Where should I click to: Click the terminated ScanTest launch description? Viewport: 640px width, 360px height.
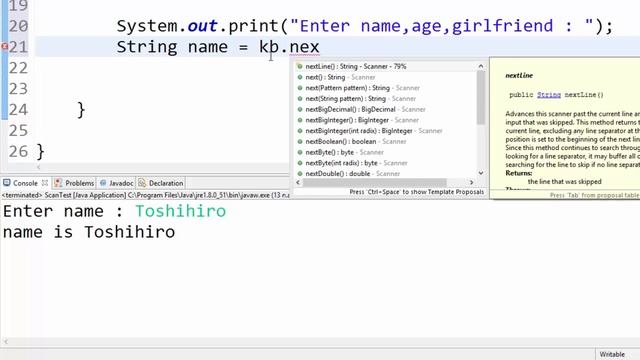pos(145,195)
